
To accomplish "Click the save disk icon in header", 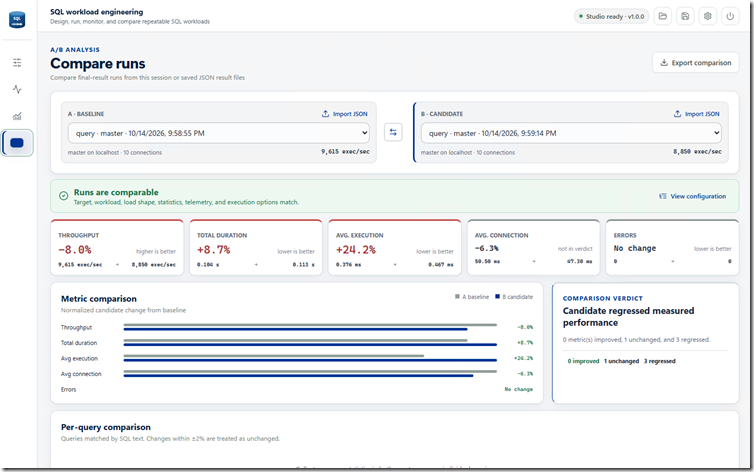I will pyautogui.click(x=685, y=16).
